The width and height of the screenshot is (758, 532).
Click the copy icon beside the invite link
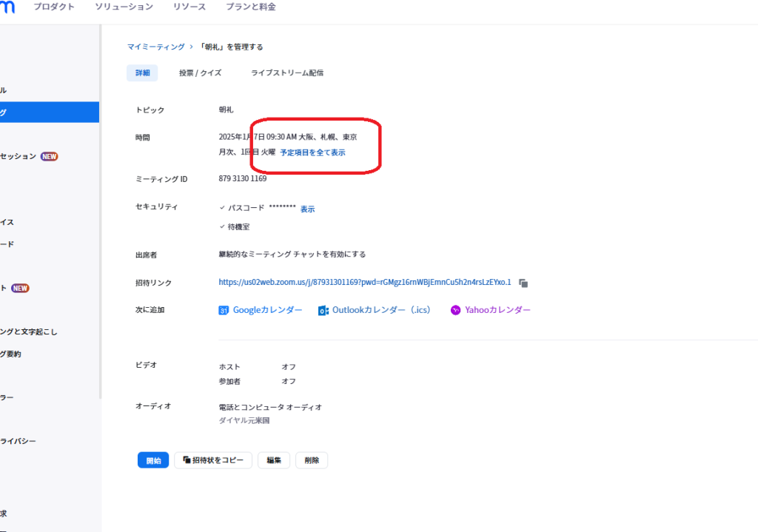523,283
